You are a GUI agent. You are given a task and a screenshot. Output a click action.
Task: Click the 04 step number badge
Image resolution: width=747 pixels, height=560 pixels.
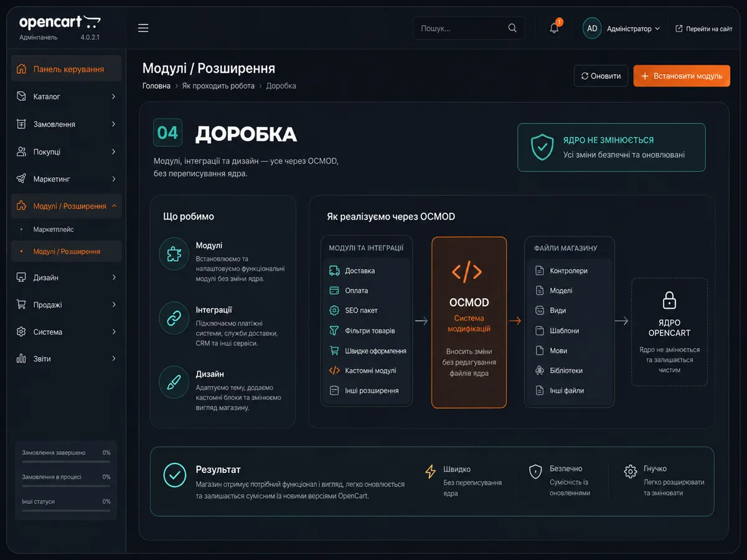click(x=167, y=133)
